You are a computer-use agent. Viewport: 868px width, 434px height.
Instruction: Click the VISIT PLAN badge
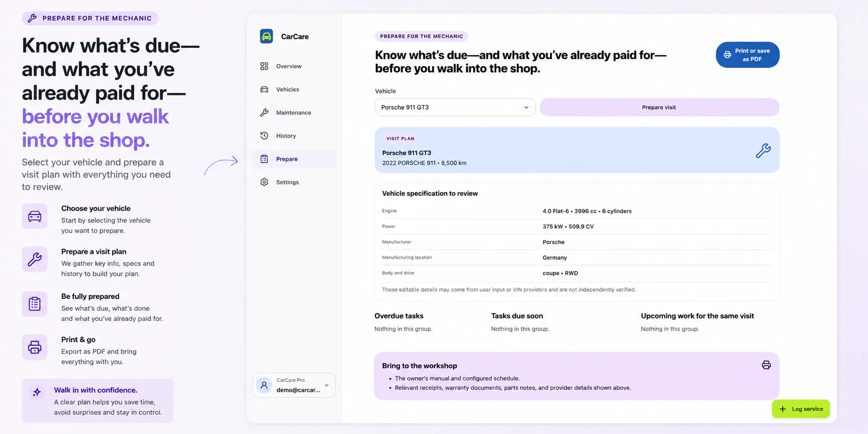[x=400, y=138]
